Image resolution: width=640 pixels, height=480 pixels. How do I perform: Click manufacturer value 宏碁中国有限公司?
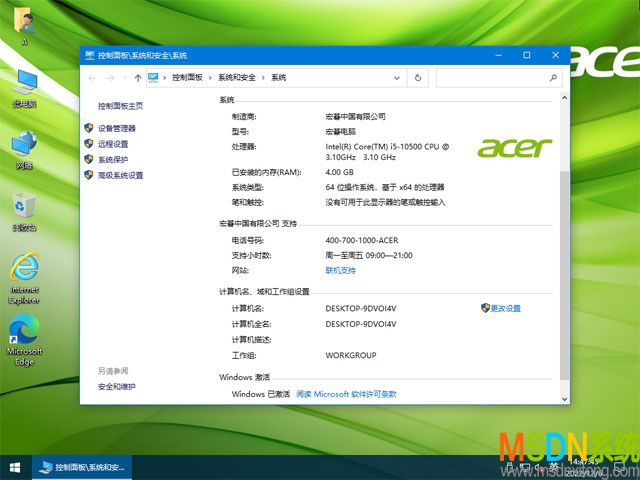[356, 117]
